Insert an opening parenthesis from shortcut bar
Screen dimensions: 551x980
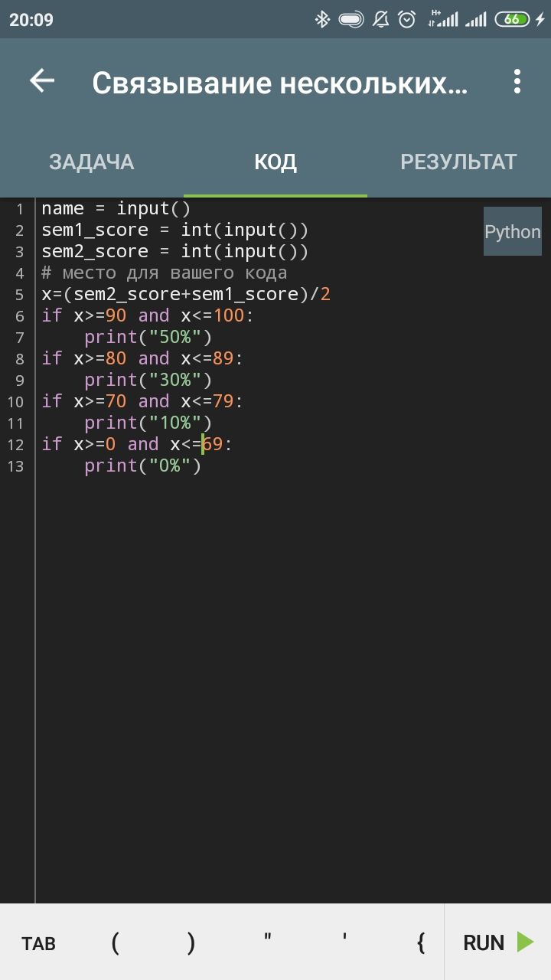pos(115,942)
